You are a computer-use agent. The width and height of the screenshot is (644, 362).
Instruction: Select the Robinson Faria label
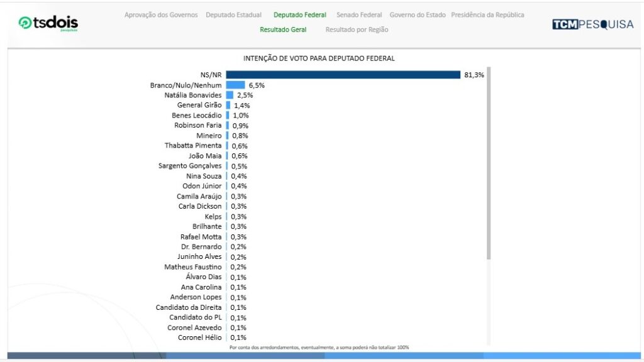197,125
